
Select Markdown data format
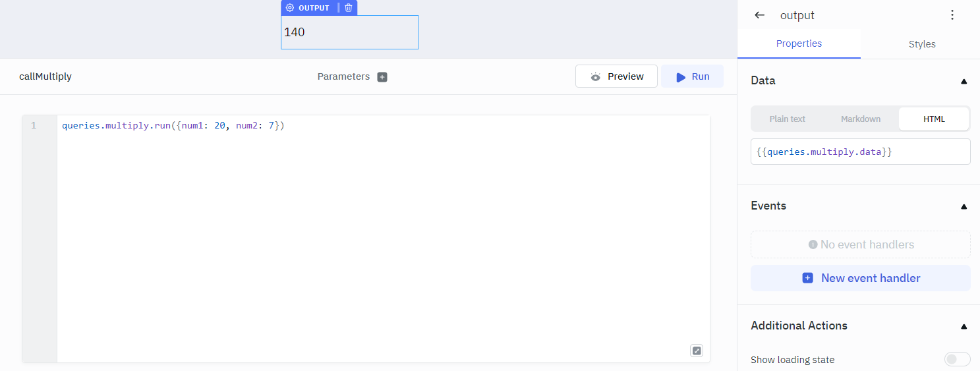point(861,119)
